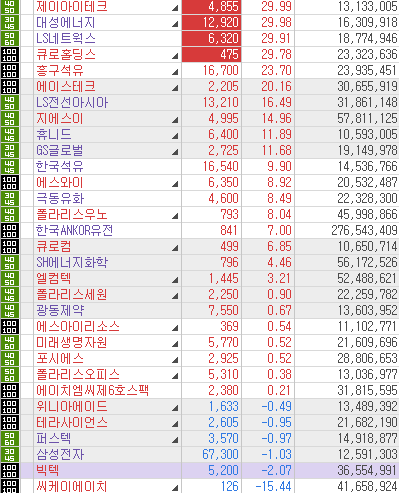Click the 100/100 margin badge beside 큐로컴
The height and width of the screenshot is (493, 399).
[x=10, y=247]
